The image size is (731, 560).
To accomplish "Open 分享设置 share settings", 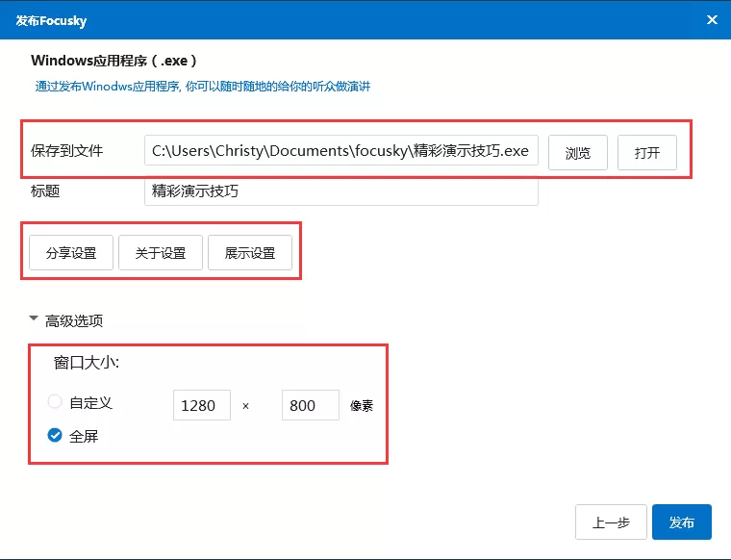I will [x=71, y=253].
